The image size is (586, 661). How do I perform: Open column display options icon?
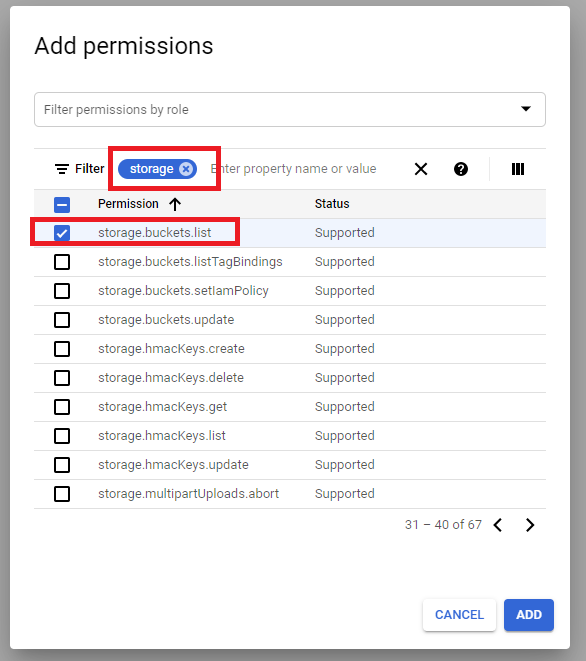518,169
